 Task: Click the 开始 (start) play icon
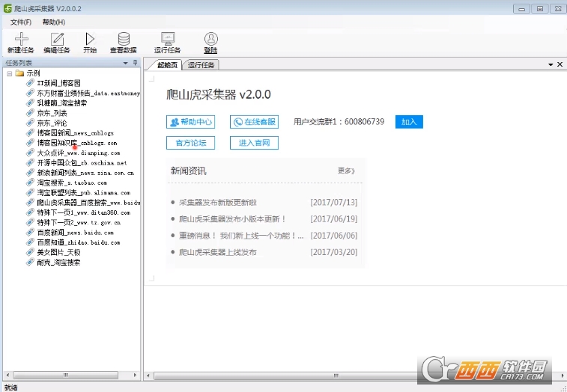click(x=90, y=39)
